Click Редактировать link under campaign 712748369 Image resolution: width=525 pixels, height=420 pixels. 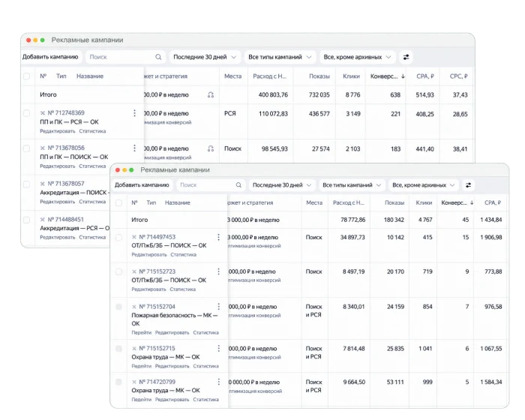[x=57, y=131]
